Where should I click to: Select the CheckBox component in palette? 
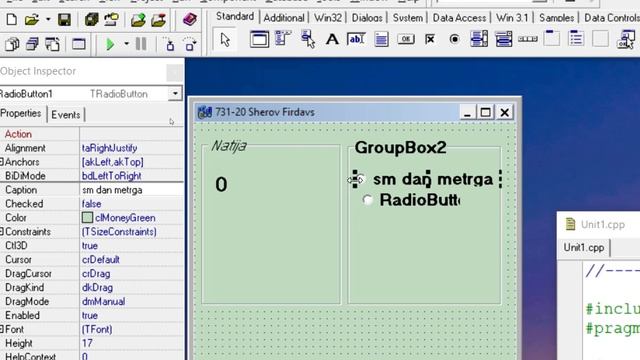(x=430, y=39)
